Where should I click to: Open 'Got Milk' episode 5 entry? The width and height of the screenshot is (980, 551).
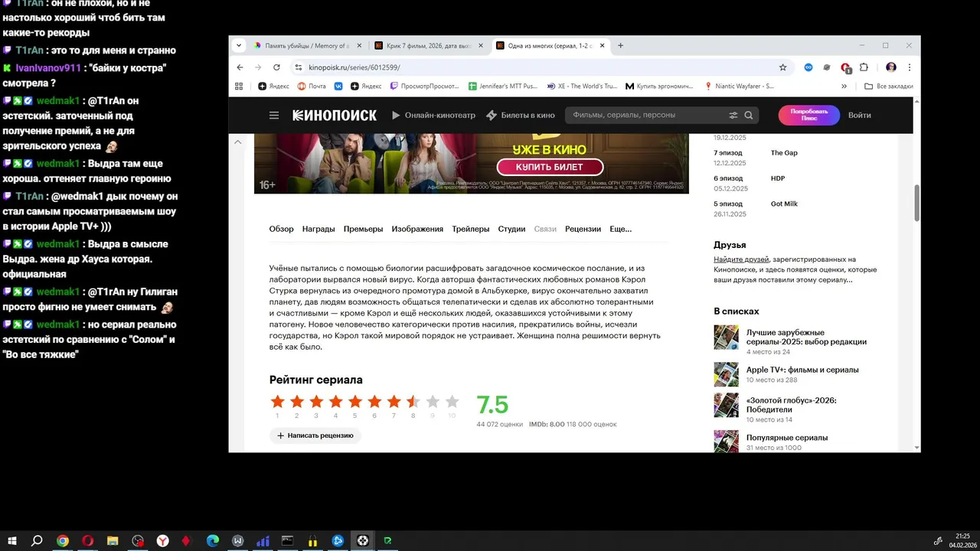tap(784, 204)
